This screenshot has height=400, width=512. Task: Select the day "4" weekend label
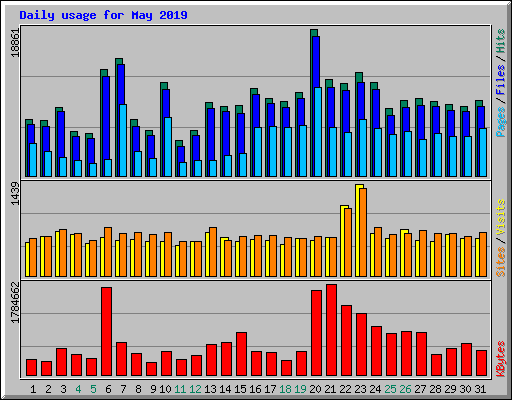pos(78,389)
